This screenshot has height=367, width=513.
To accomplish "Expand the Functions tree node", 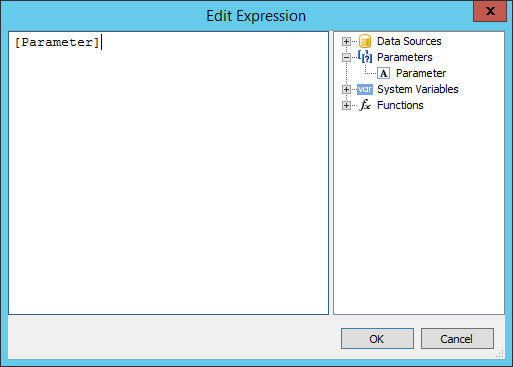I will pyautogui.click(x=346, y=105).
